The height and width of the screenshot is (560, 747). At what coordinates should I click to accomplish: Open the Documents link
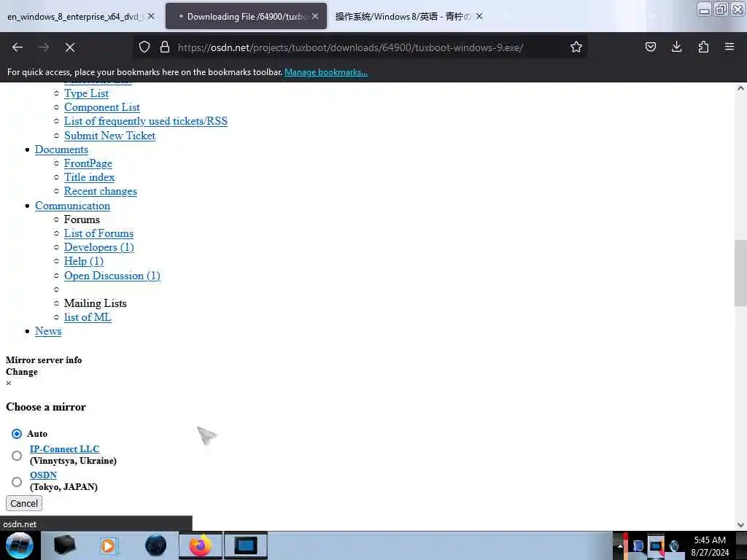pyautogui.click(x=61, y=149)
